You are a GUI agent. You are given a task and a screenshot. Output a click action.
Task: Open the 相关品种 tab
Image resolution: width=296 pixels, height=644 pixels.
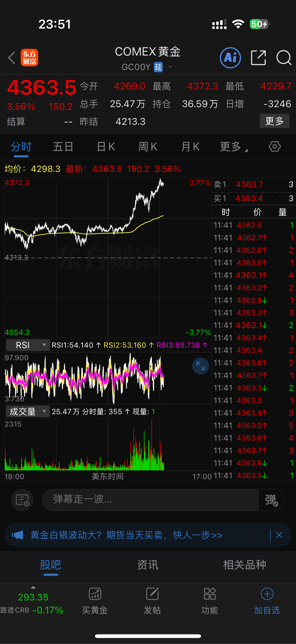tap(245, 565)
